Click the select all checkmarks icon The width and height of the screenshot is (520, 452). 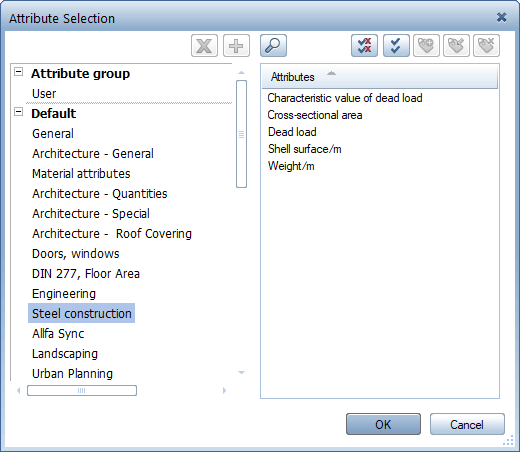(396, 46)
